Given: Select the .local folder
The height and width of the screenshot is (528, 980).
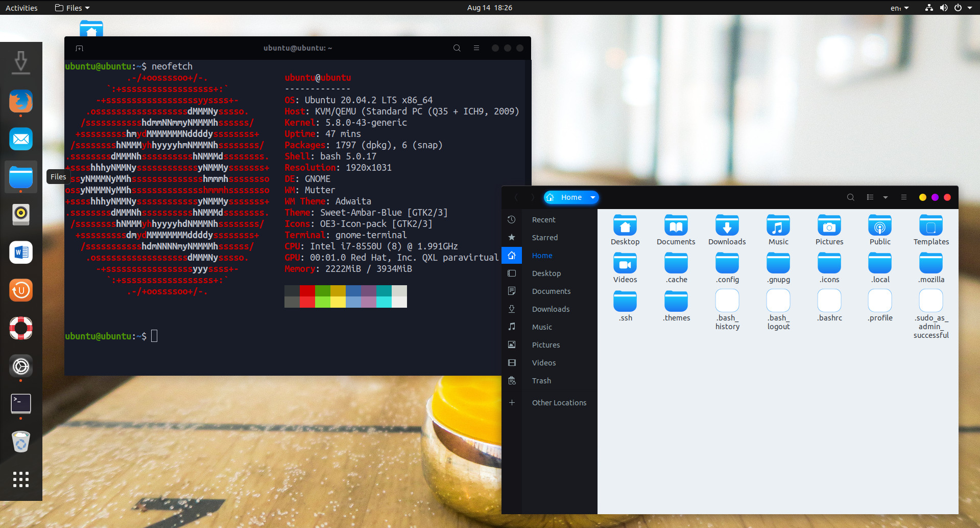Looking at the screenshot, I should (880, 268).
